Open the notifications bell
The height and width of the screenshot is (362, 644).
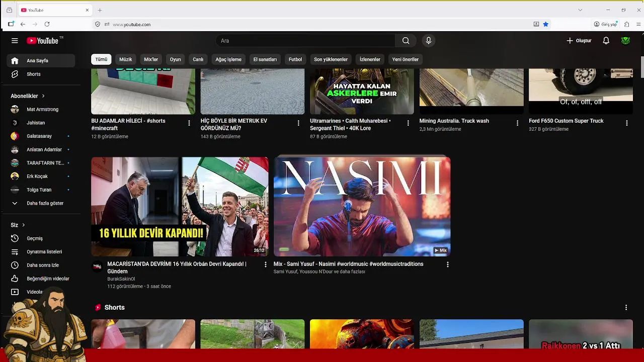606,41
